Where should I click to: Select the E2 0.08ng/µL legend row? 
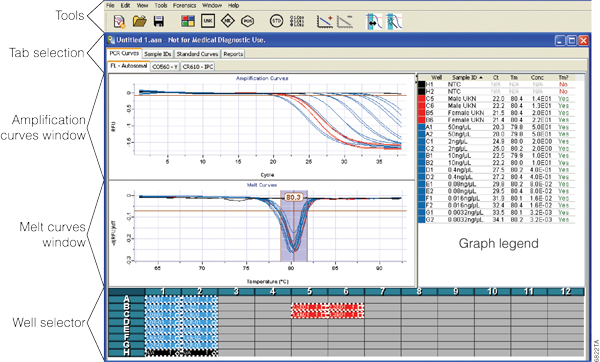point(496,191)
